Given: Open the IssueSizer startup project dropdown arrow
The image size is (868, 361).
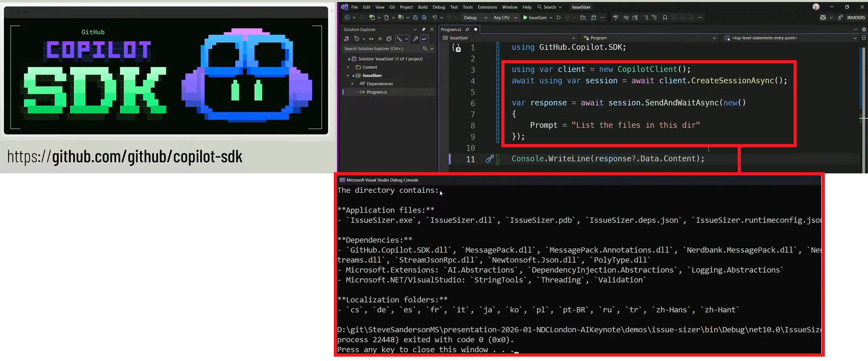Looking at the screenshot, I should pos(551,17).
